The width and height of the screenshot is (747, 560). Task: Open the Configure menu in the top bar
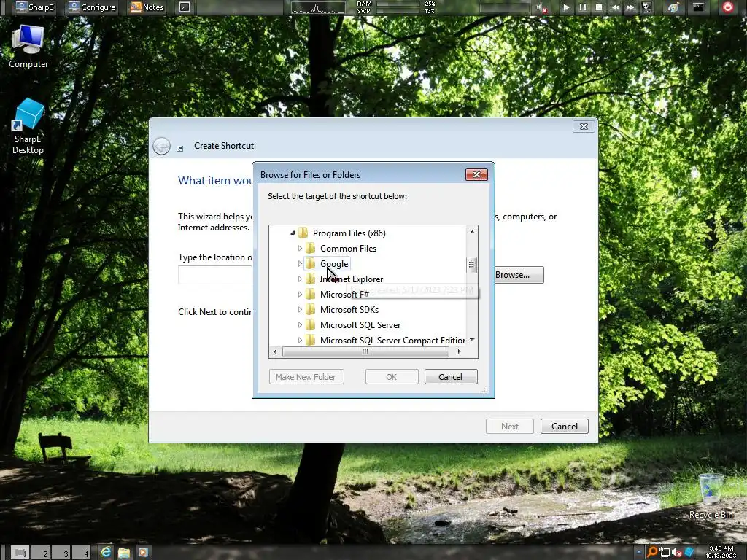click(x=92, y=7)
